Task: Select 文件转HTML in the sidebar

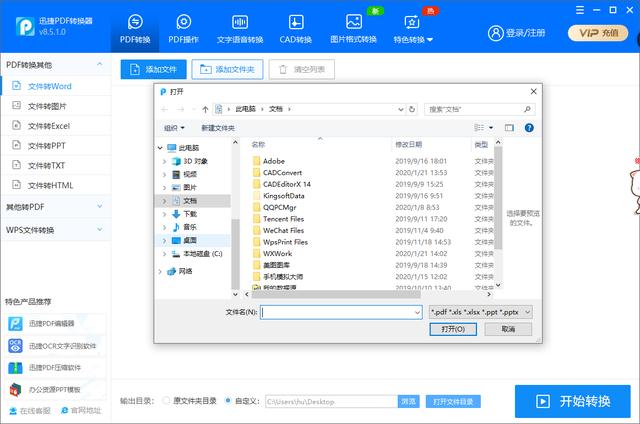Action: pos(56,185)
